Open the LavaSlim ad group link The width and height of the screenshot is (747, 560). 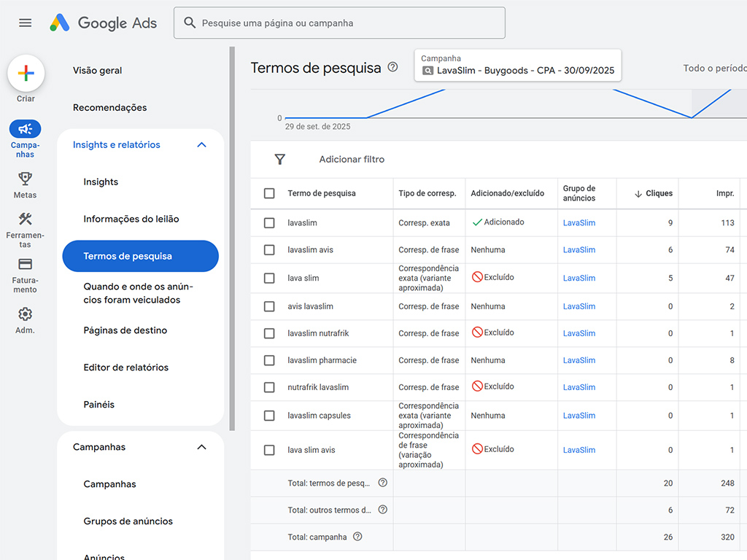tap(578, 222)
